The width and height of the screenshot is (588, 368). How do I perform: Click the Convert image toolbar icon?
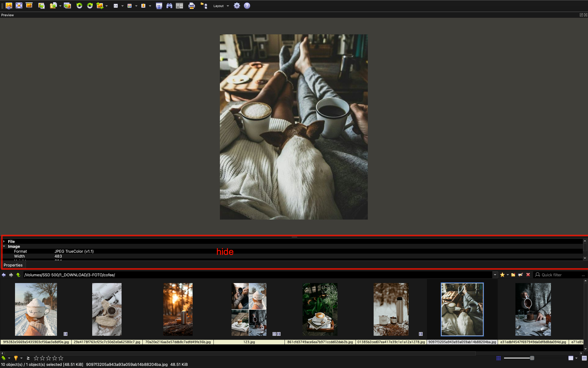[41, 6]
